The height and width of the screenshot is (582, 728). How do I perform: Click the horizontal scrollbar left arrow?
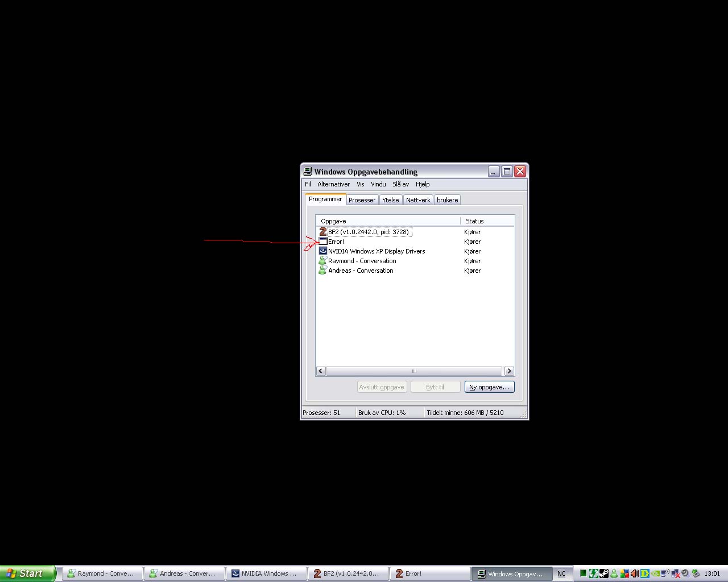pos(321,371)
